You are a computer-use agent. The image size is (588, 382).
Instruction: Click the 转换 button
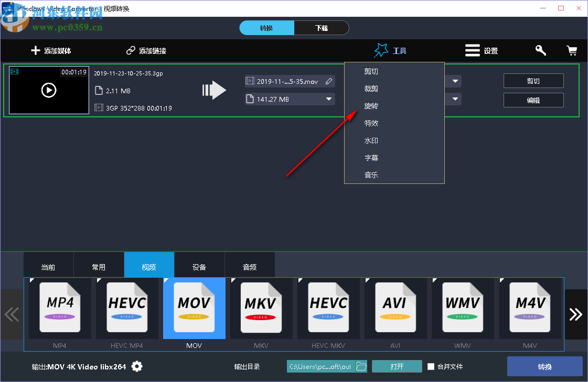tap(544, 366)
